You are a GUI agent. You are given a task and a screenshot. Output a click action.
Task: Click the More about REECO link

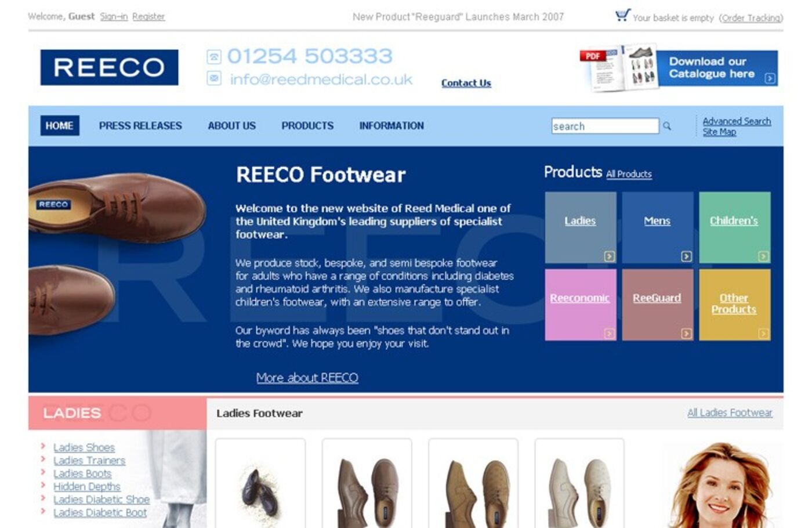(307, 378)
